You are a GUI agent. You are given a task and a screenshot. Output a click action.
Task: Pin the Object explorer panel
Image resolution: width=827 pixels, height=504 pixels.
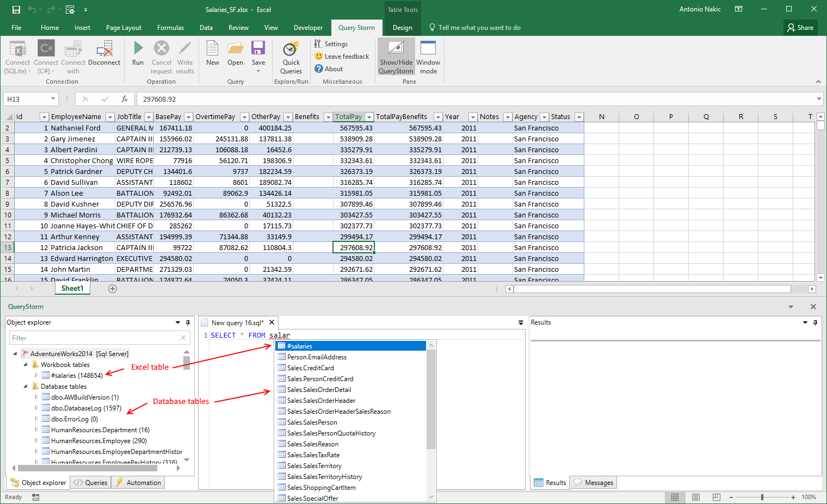click(188, 322)
